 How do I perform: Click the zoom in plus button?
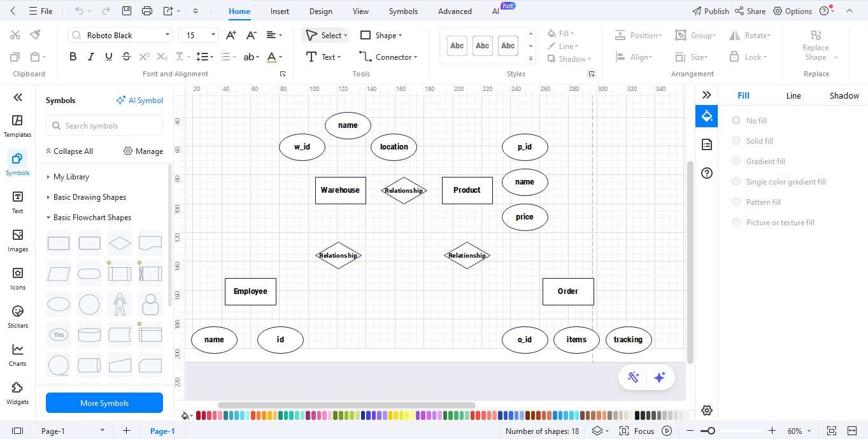[772, 431]
